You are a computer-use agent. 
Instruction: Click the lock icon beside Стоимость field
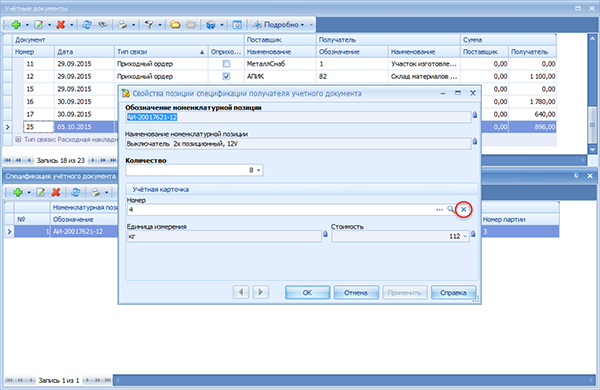pyautogui.click(x=473, y=234)
